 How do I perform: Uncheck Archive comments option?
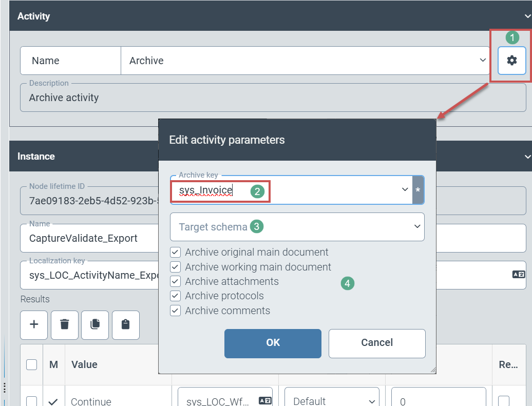[x=176, y=311]
